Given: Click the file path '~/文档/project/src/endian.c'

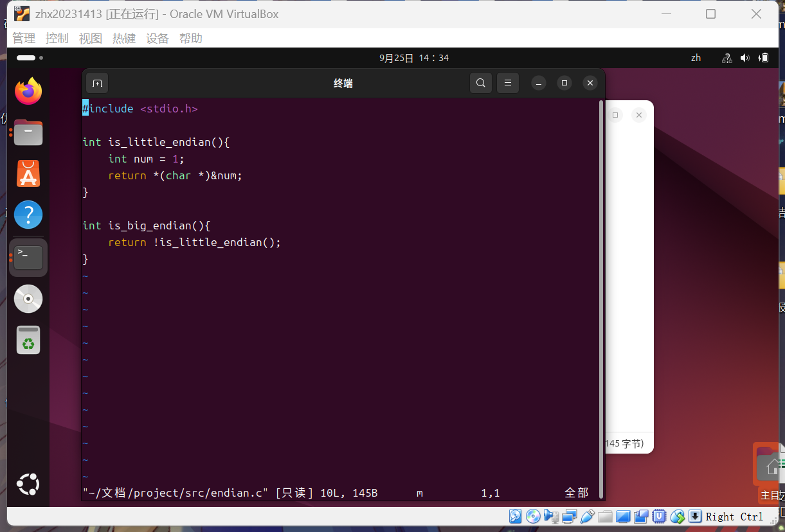Looking at the screenshot, I should pos(176,493).
